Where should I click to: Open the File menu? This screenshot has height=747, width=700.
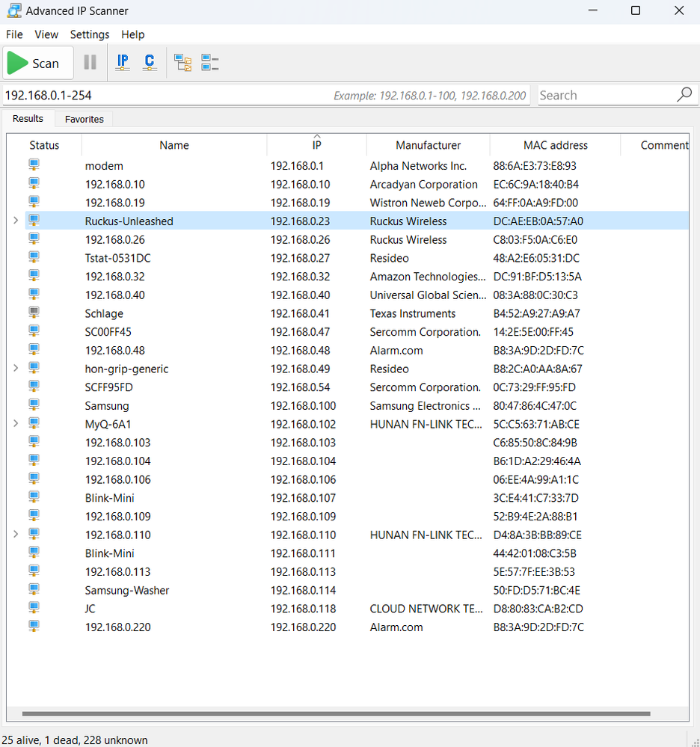[x=14, y=34]
